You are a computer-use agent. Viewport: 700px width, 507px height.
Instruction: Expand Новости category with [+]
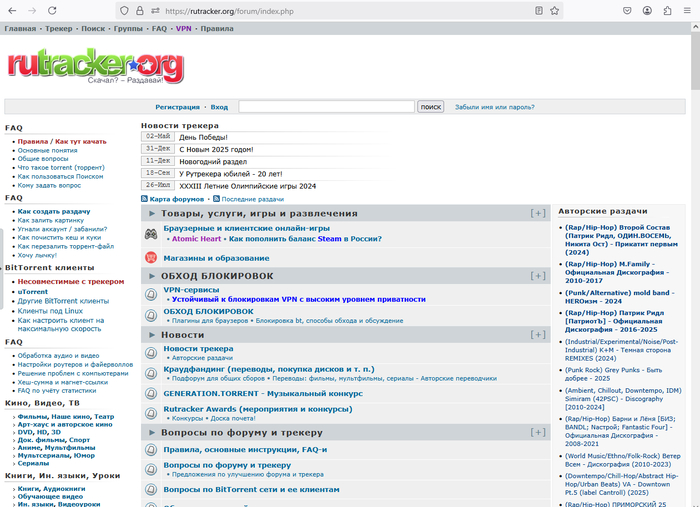coord(538,335)
